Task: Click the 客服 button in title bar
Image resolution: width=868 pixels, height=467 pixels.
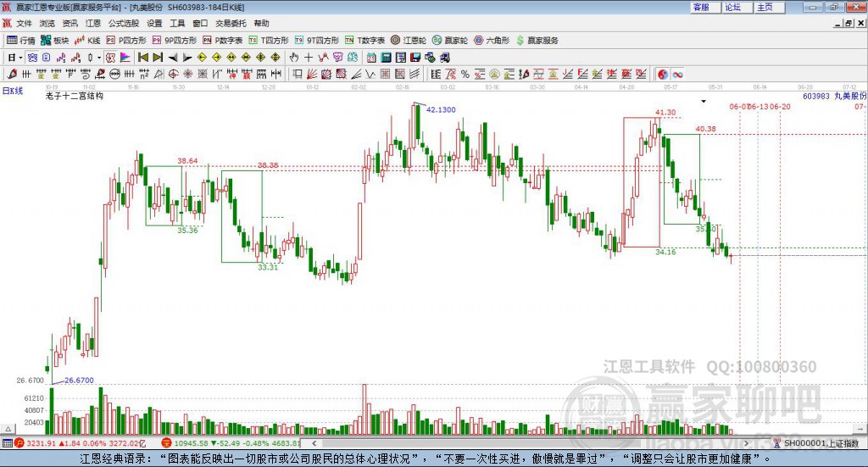Action: click(704, 7)
